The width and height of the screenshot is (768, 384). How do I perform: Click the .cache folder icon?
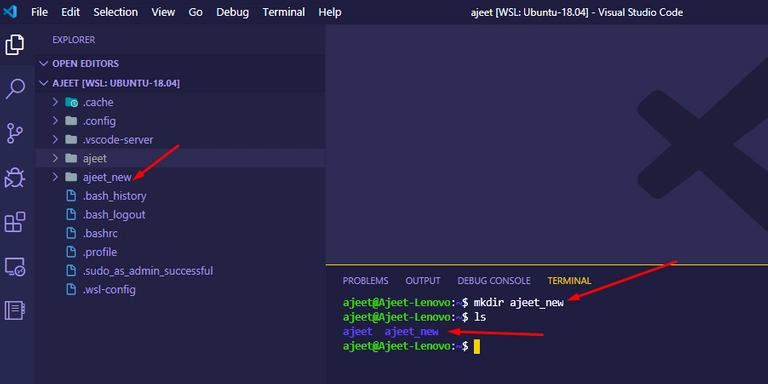click(x=72, y=102)
